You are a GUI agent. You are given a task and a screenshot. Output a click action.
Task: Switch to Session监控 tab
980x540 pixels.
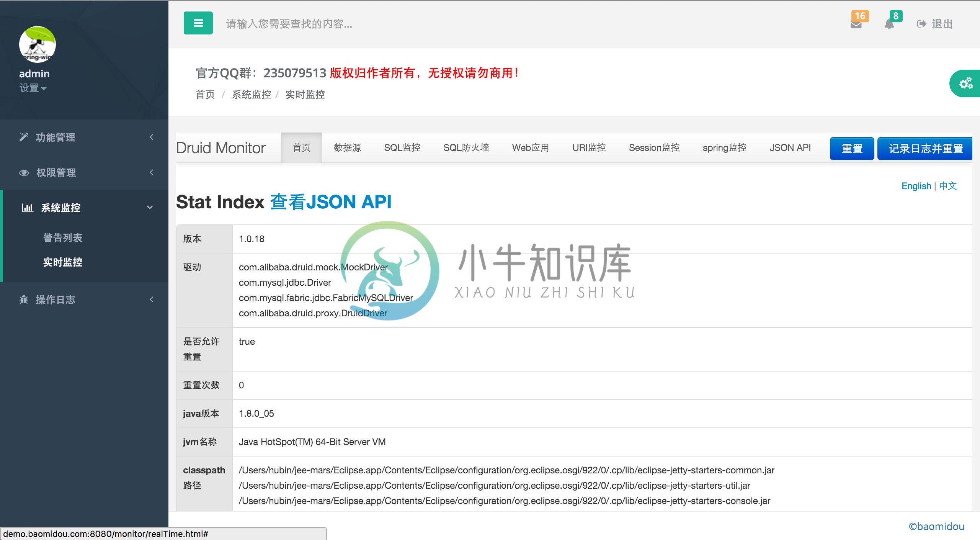point(654,148)
